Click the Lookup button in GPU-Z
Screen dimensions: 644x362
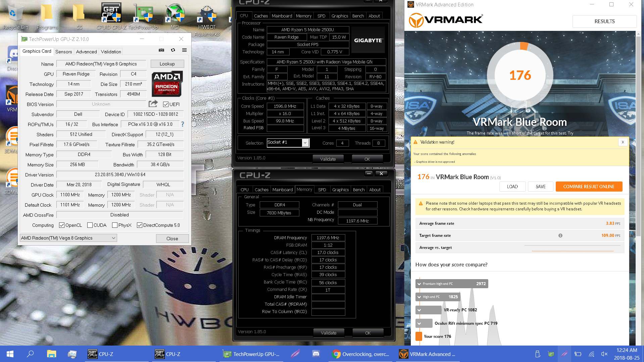pyautogui.click(x=167, y=64)
